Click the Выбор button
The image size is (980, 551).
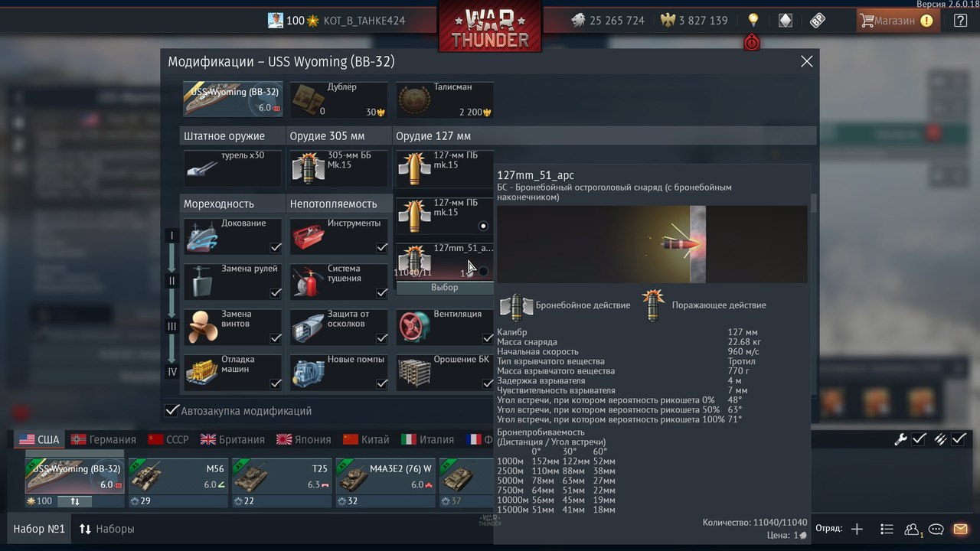pos(444,288)
